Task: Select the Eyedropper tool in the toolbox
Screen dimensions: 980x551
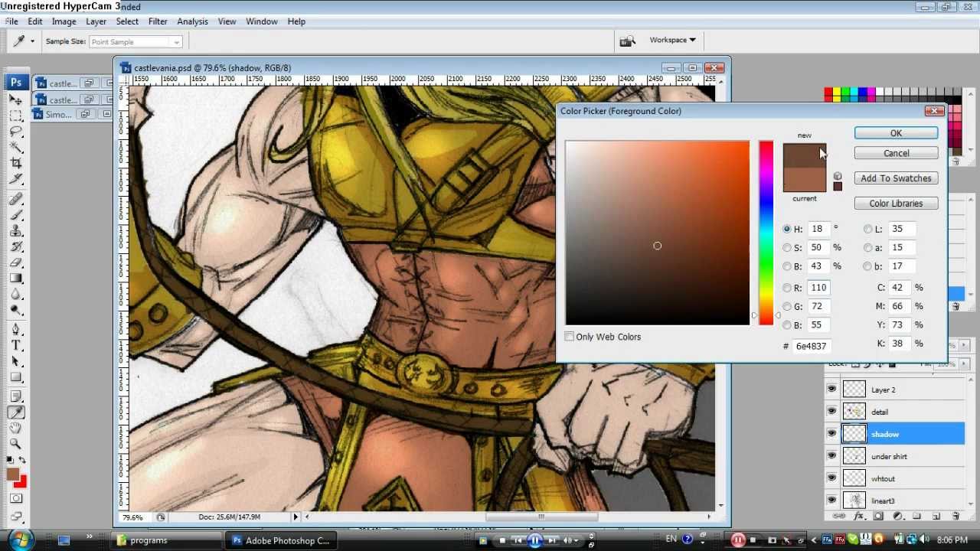Action: (x=16, y=412)
